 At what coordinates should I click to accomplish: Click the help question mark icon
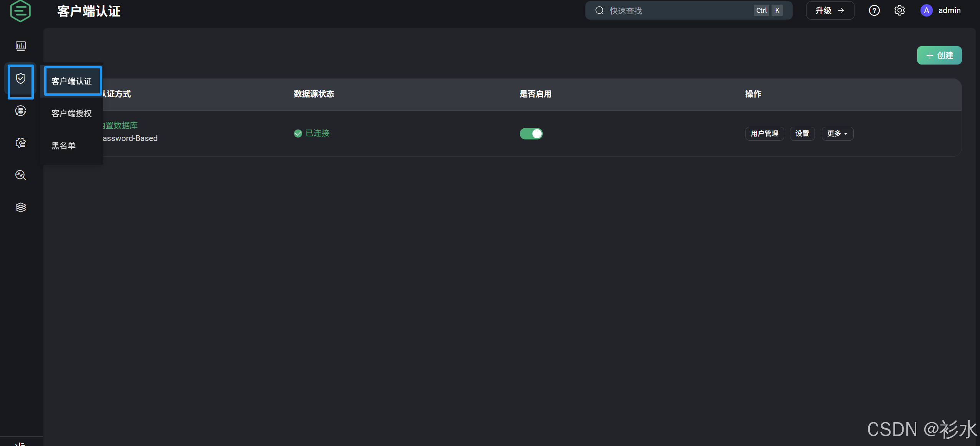point(874,10)
